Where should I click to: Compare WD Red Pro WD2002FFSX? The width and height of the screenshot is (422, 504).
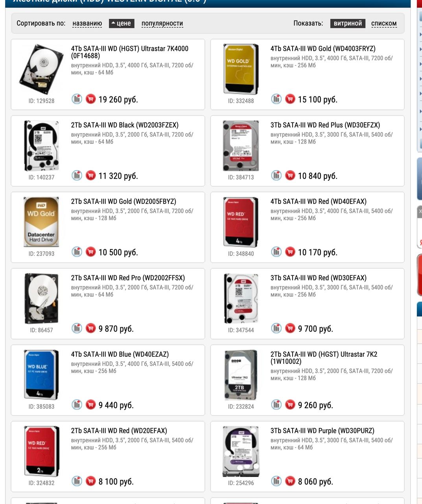[x=77, y=328]
